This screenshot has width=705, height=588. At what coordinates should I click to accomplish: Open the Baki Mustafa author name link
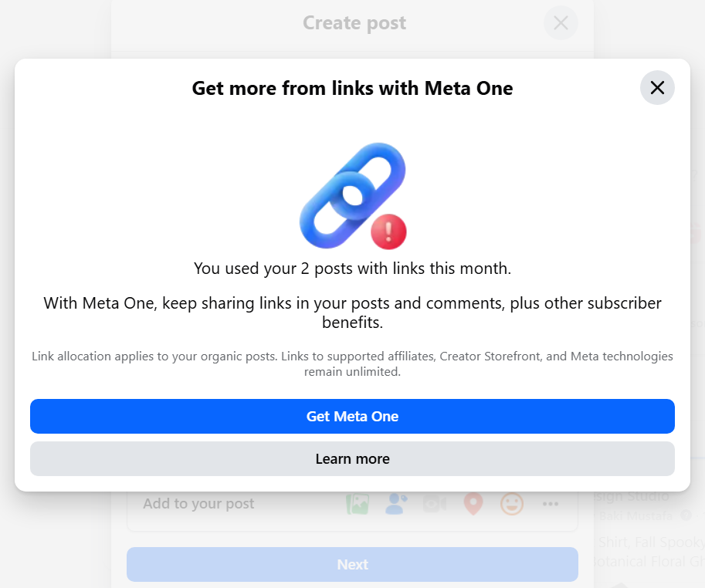636,515
